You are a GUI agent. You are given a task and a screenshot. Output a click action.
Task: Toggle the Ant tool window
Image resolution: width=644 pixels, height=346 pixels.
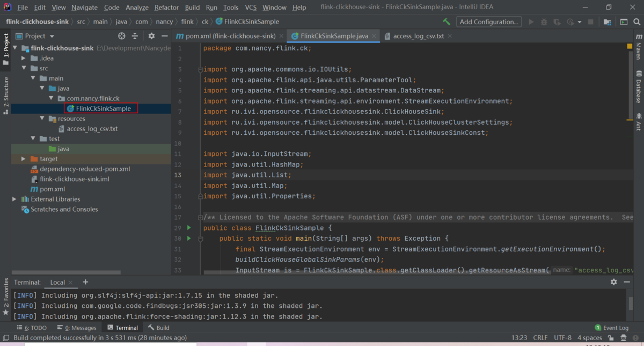[x=639, y=122]
